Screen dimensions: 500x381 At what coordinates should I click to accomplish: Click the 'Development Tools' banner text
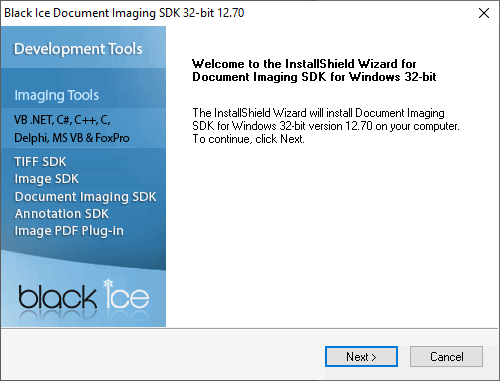78,49
